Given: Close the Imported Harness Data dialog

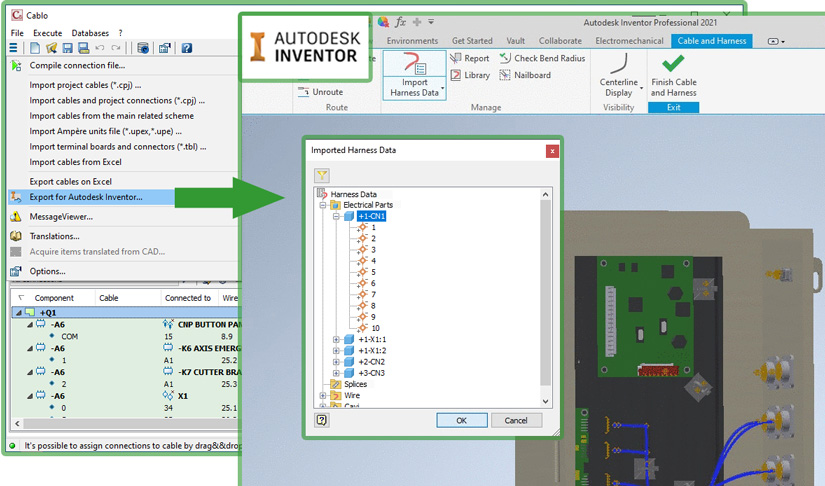Looking at the screenshot, I should pos(552,151).
